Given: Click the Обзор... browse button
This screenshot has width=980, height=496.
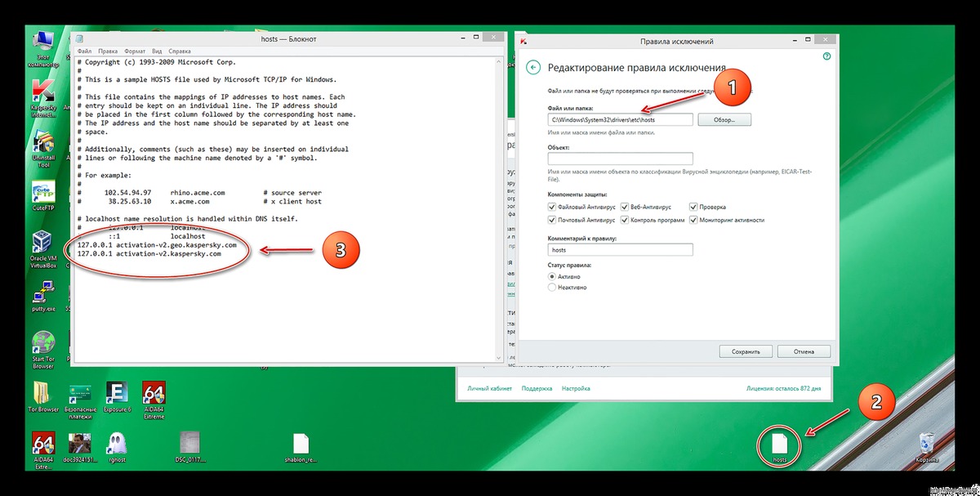Looking at the screenshot, I should 724,120.
